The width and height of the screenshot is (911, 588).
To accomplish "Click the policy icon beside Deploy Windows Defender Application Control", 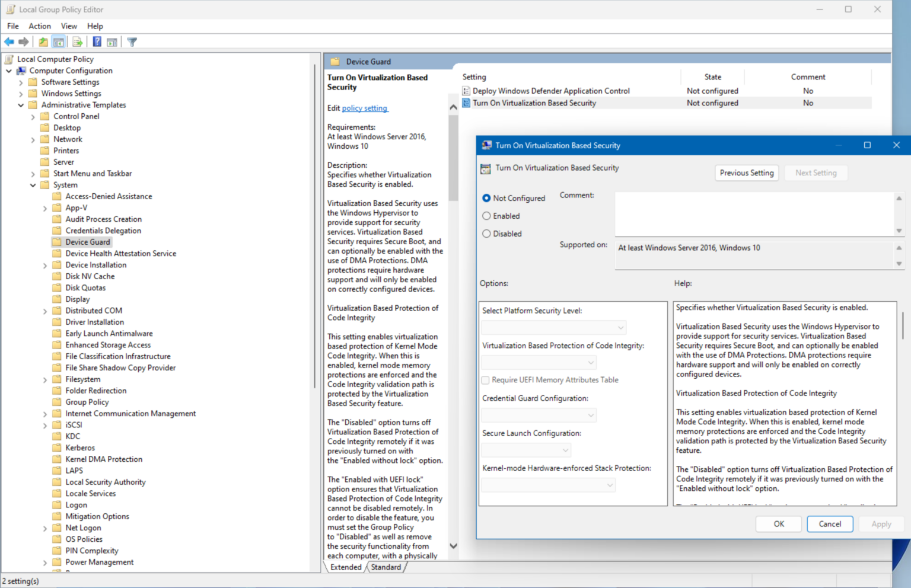I will point(466,91).
